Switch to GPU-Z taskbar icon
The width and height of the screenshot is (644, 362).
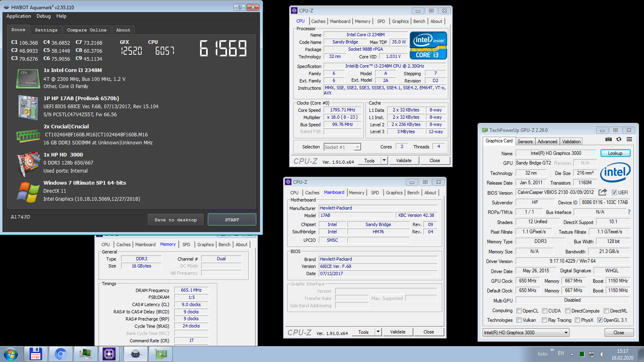(161, 354)
